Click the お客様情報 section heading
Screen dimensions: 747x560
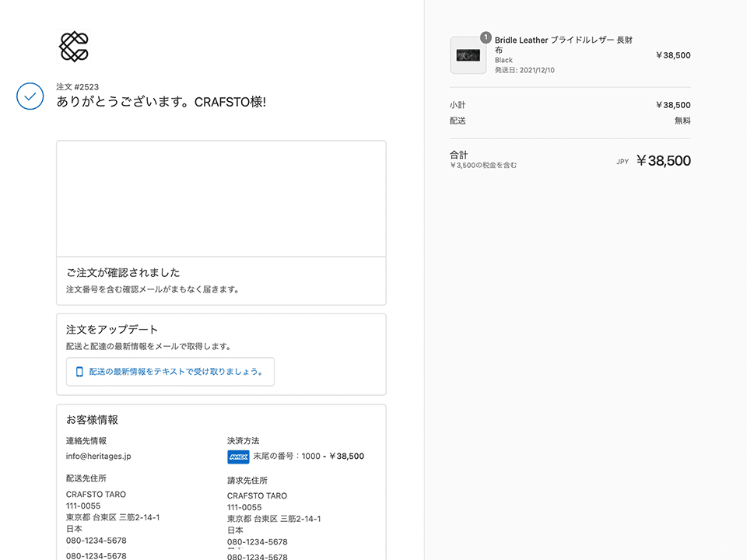(92, 420)
